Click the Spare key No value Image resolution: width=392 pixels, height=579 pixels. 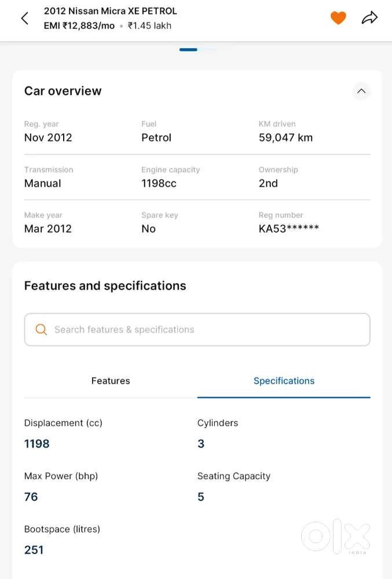pyautogui.click(x=148, y=228)
